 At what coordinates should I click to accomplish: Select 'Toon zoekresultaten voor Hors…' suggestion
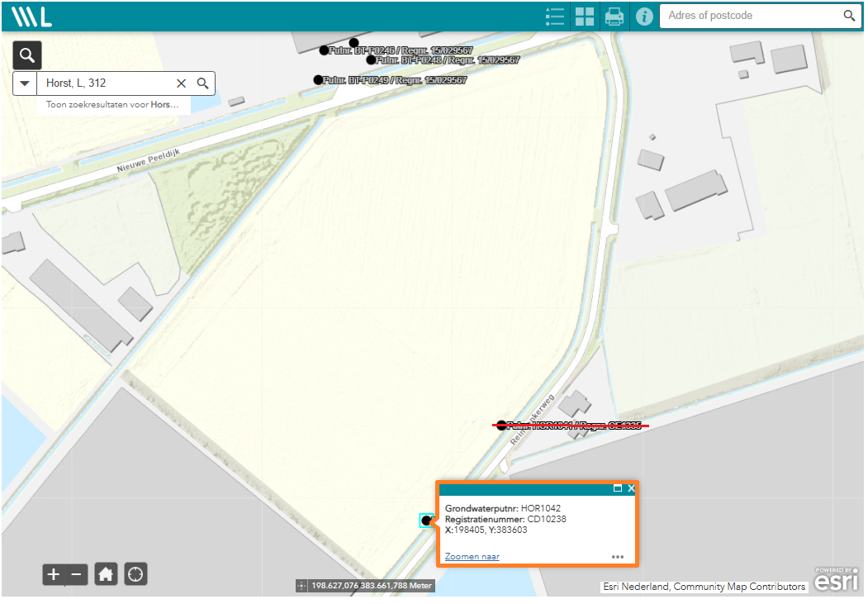click(x=112, y=105)
